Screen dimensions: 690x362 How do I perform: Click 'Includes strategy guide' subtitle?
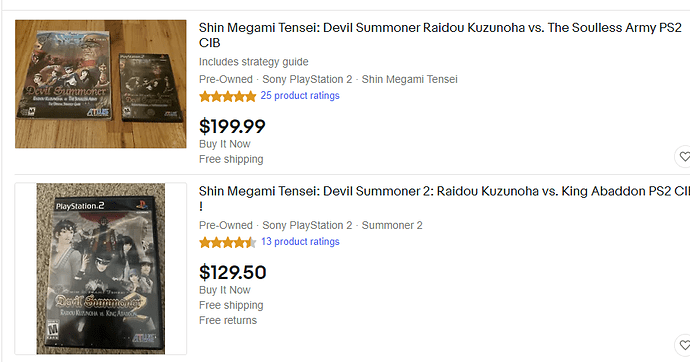click(x=253, y=62)
